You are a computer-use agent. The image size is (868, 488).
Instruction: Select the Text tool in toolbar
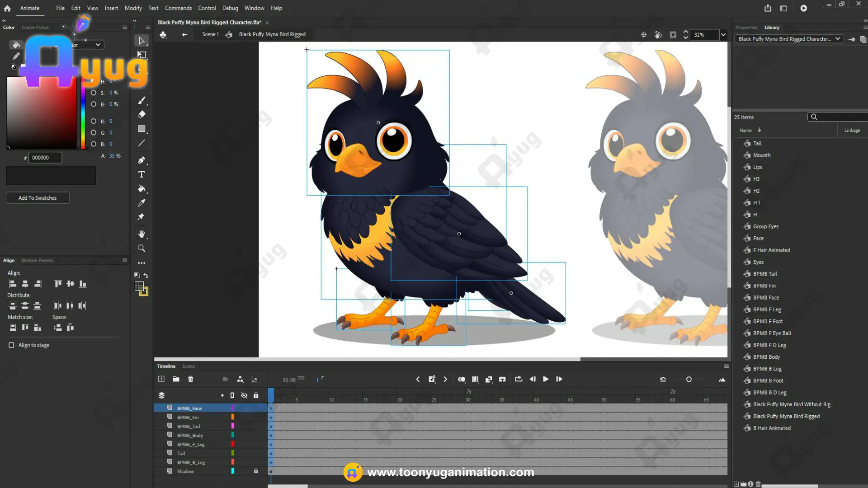(x=142, y=174)
